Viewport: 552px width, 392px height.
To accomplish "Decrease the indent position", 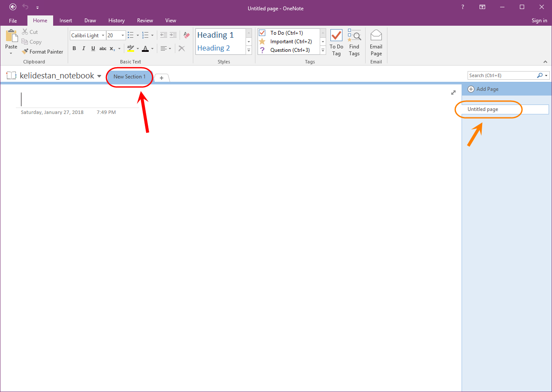I will click(x=163, y=36).
